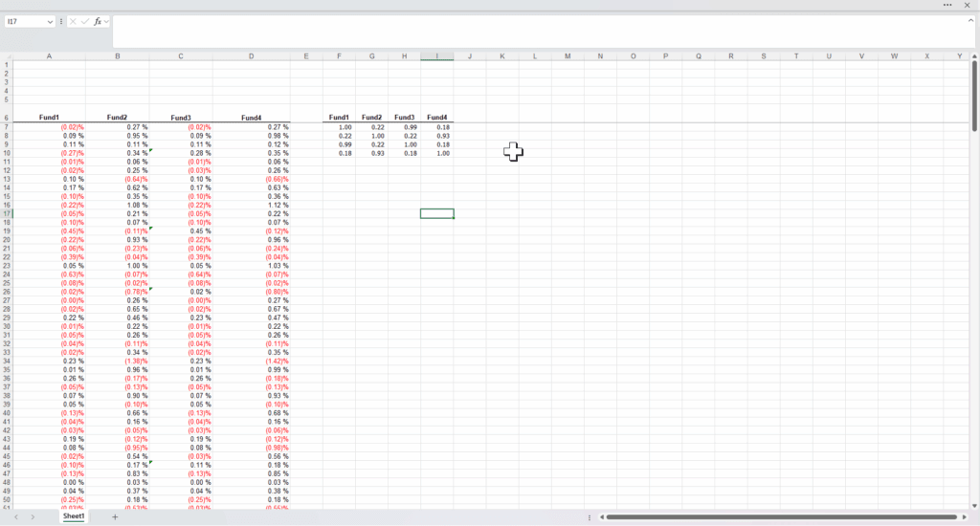Collapse the formula bar with chevron
Viewport: 980px width, 526px height.
(969, 21)
